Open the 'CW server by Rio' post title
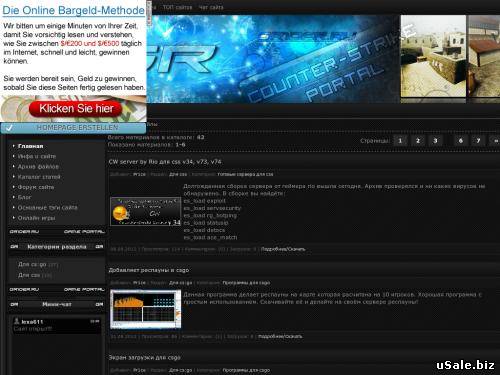 [165, 162]
